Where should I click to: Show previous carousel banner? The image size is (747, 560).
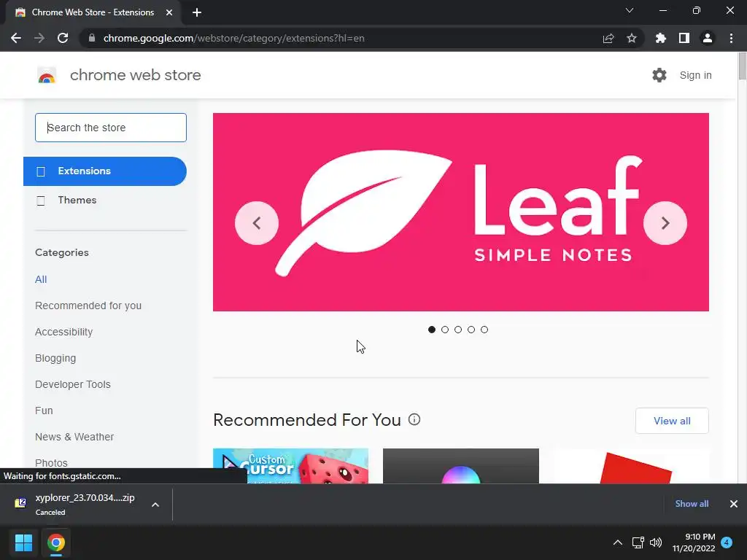(x=257, y=223)
